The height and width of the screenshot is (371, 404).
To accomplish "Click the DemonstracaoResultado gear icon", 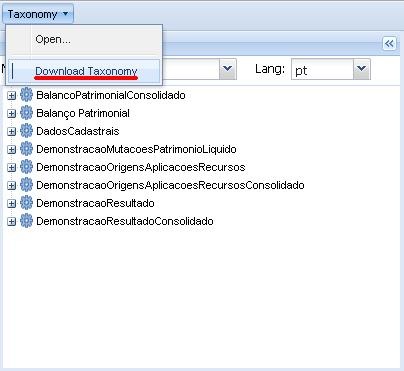I will click(x=26, y=203).
